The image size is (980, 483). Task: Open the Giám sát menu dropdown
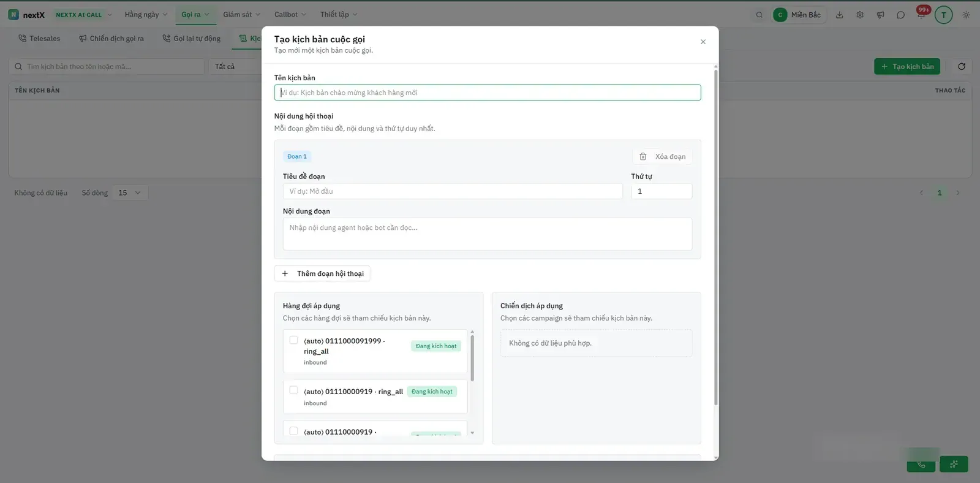click(241, 15)
